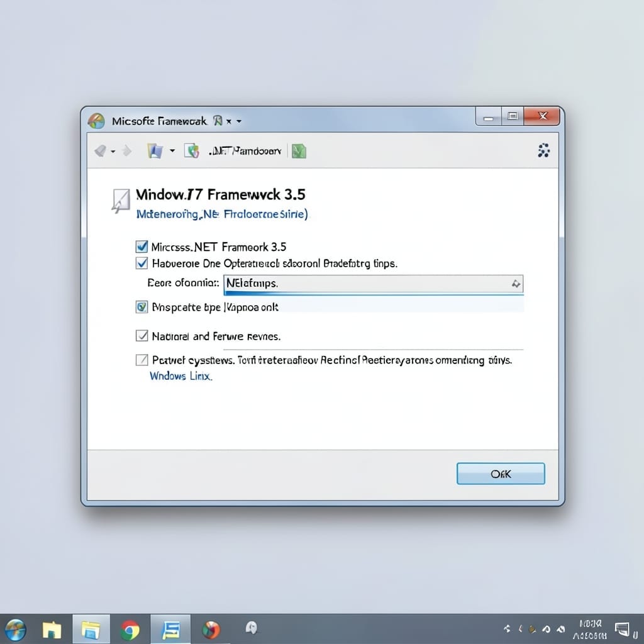Maximize the Framework dialog window
Viewport: 644px width, 644px height.
coord(513,116)
